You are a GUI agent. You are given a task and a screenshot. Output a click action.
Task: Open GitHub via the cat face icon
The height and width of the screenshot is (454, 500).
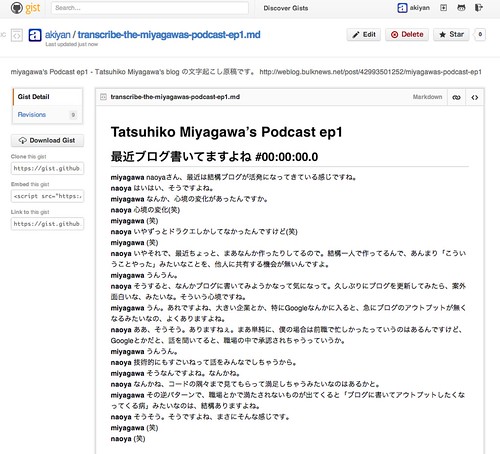461,8
